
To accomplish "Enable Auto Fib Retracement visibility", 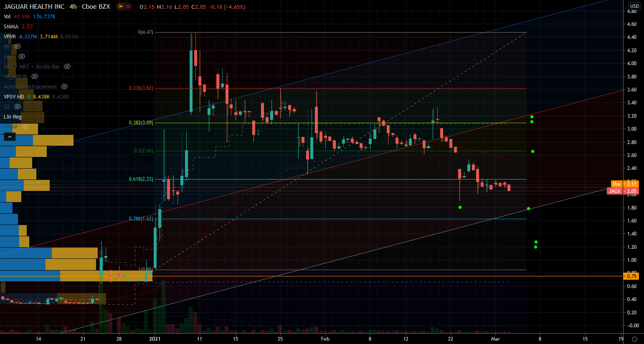I will [x=64, y=87].
